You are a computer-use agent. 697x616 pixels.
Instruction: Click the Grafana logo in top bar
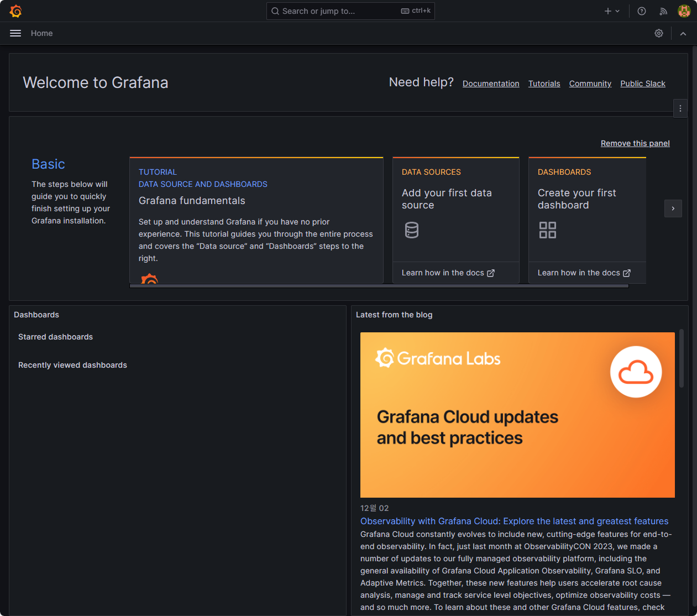tap(16, 11)
